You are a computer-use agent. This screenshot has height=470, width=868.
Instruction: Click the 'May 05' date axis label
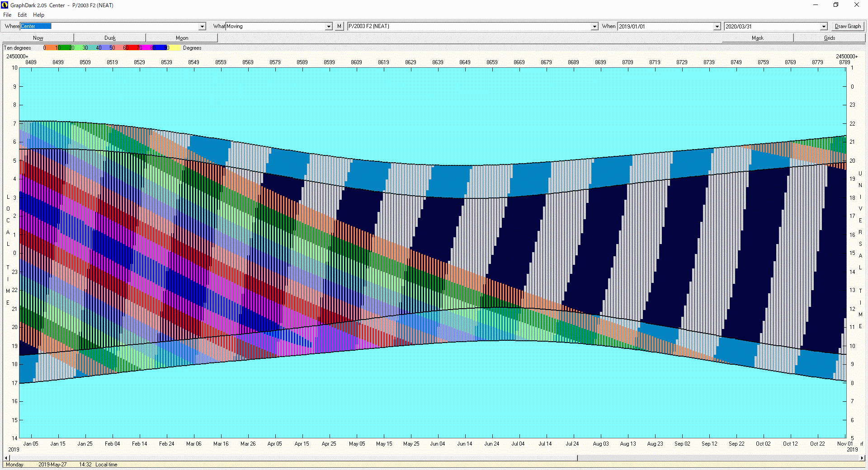[x=356, y=444]
